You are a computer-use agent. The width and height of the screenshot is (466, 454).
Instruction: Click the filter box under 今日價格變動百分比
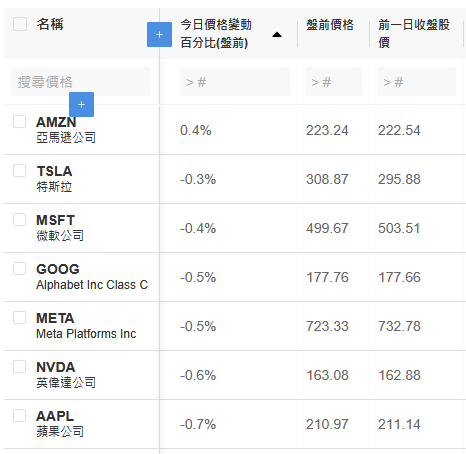(x=235, y=82)
